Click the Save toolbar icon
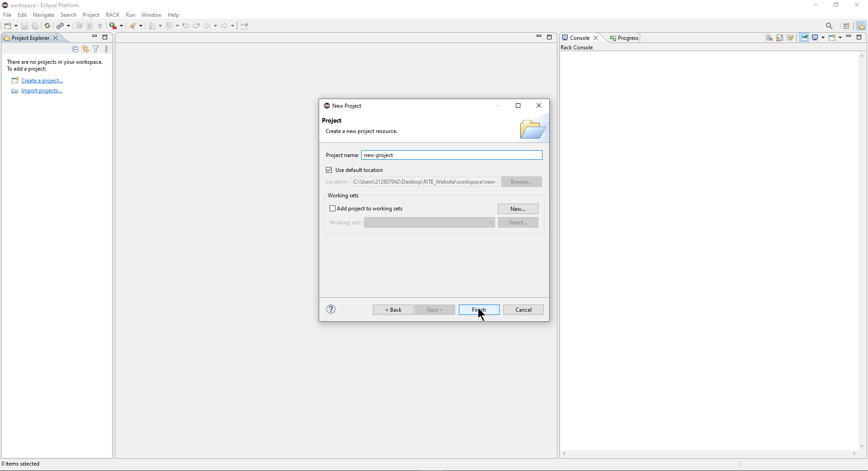This screenshot has height=471, width=868. 24,26
